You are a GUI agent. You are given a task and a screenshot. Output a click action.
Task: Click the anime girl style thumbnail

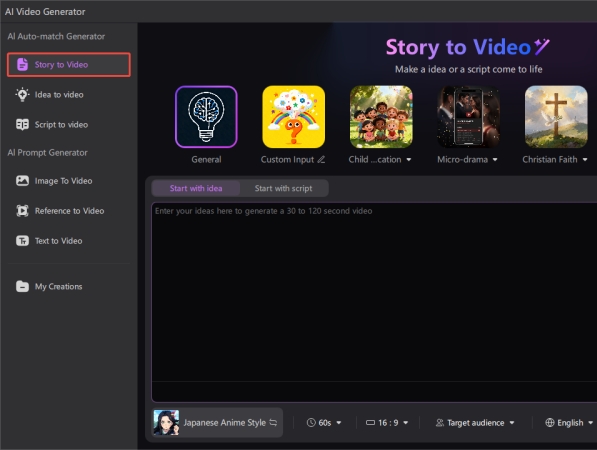(x=166, y=423)
